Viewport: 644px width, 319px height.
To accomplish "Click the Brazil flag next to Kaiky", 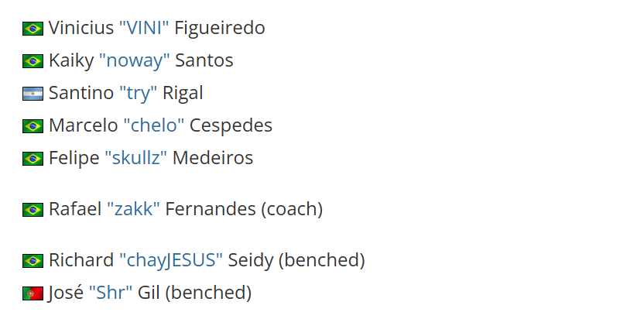I will point(33,61).
